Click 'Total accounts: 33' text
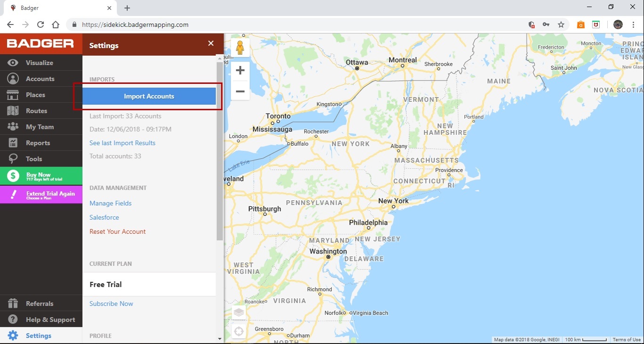644x344 pixels. tap(116, 156)
